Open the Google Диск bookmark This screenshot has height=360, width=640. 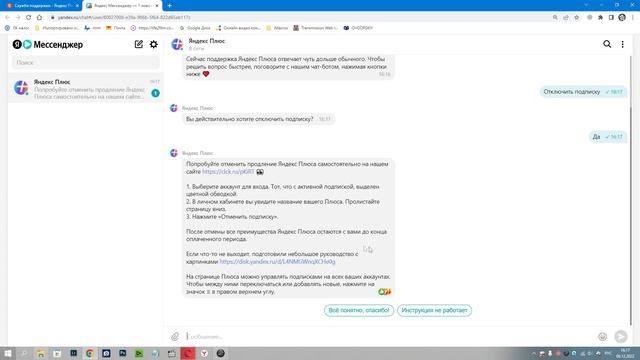point(195,28)
